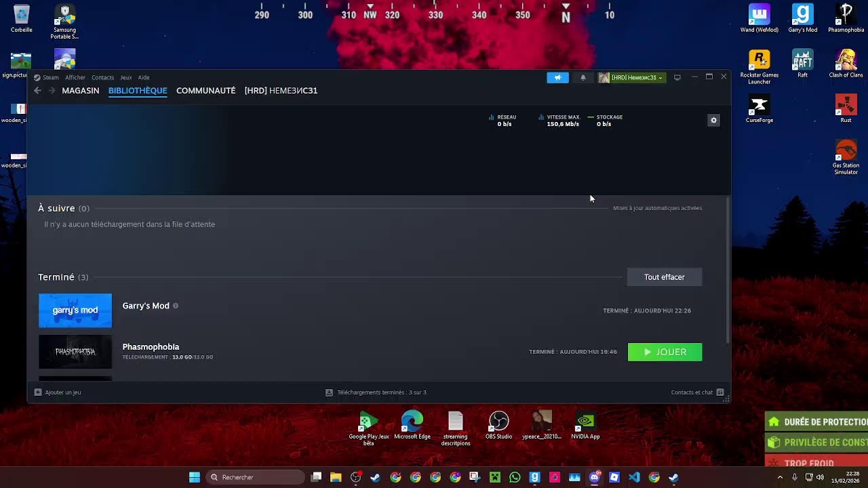Open Contacts et chat at the bottom right
Screen dimensions: 868x488
[697, 392]
